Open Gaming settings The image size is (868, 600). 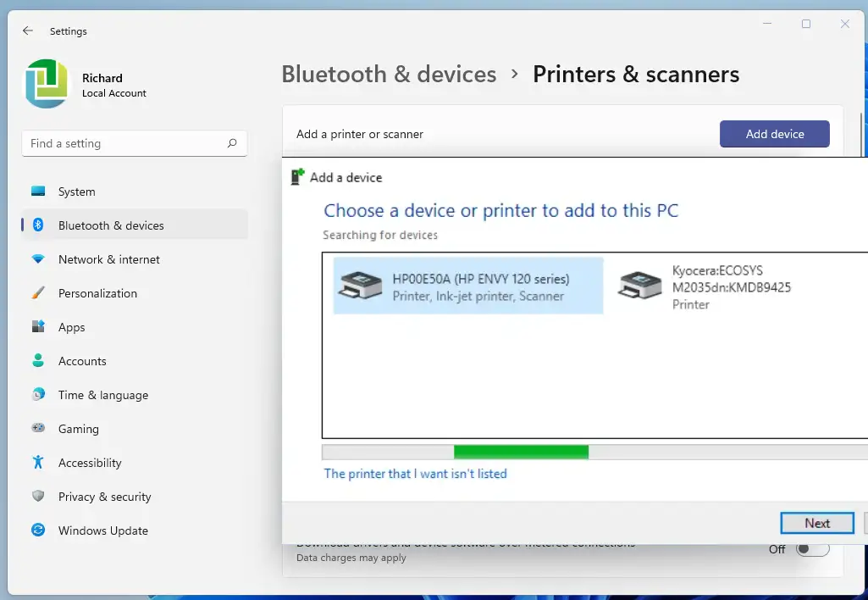click(x=135, y=429)
